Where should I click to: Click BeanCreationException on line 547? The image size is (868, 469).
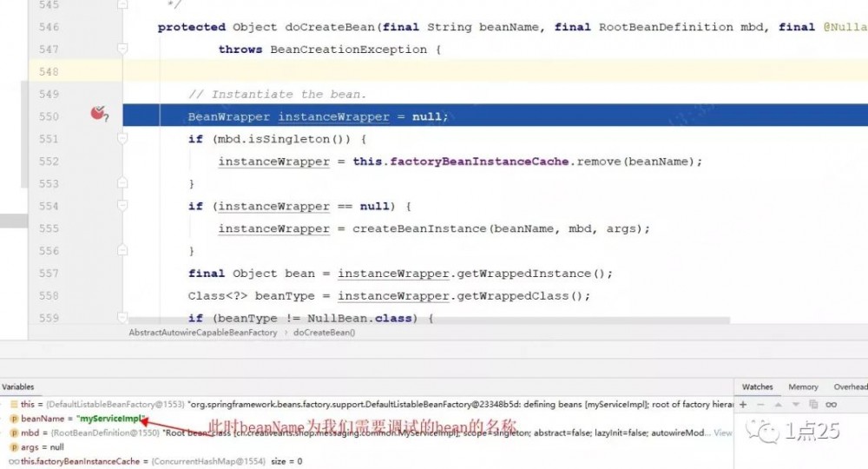point(348,50)
